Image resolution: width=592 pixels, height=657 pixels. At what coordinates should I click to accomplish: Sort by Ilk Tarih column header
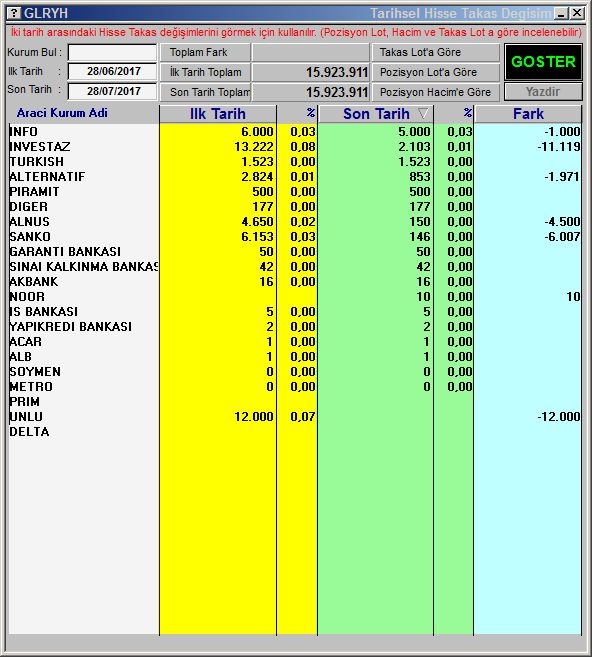[217, 114]
